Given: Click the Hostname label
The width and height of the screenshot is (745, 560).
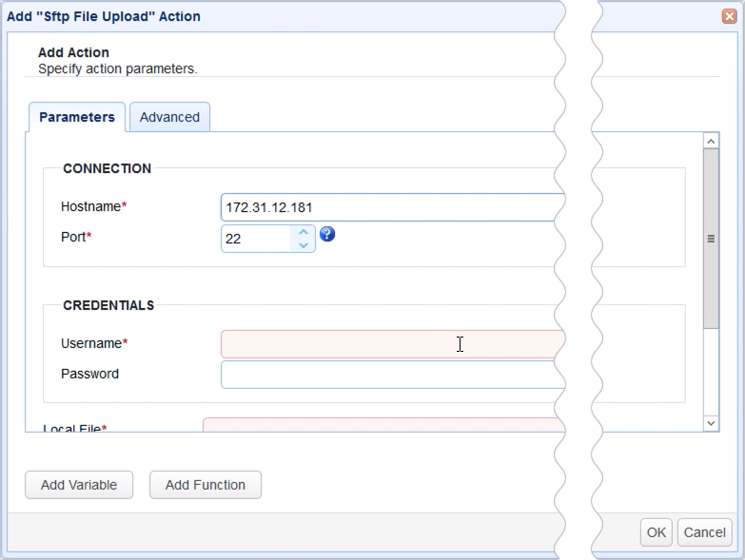Looking at the screenshot, I should click(90, 206).
